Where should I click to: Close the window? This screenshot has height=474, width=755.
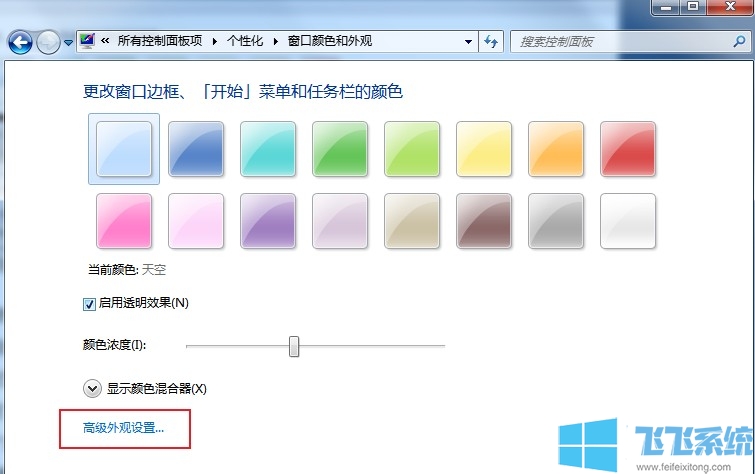[x=730, y=7]
